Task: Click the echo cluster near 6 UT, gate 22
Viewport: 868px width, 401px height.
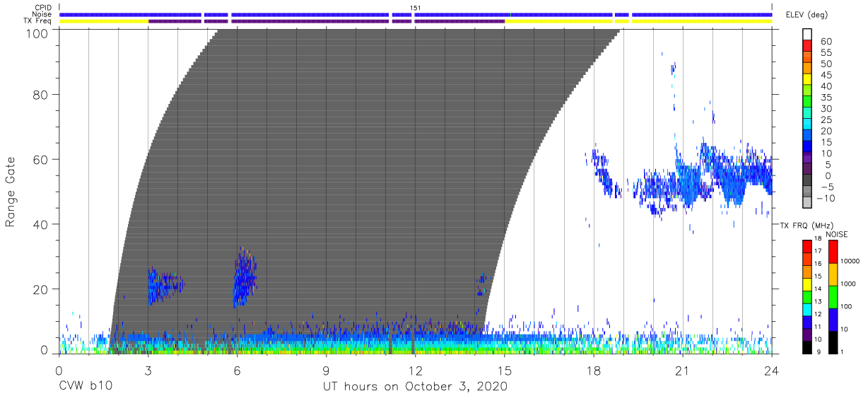Action: click(x=245, y=277)
